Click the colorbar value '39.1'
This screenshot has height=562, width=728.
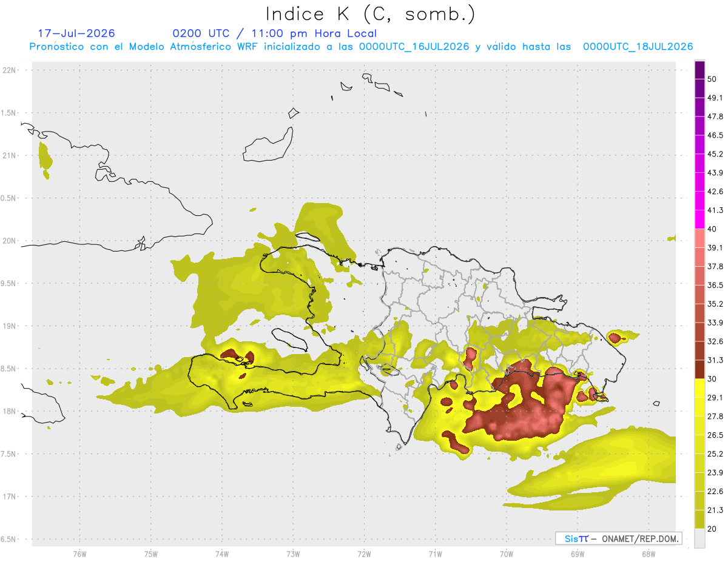[715, 248]
